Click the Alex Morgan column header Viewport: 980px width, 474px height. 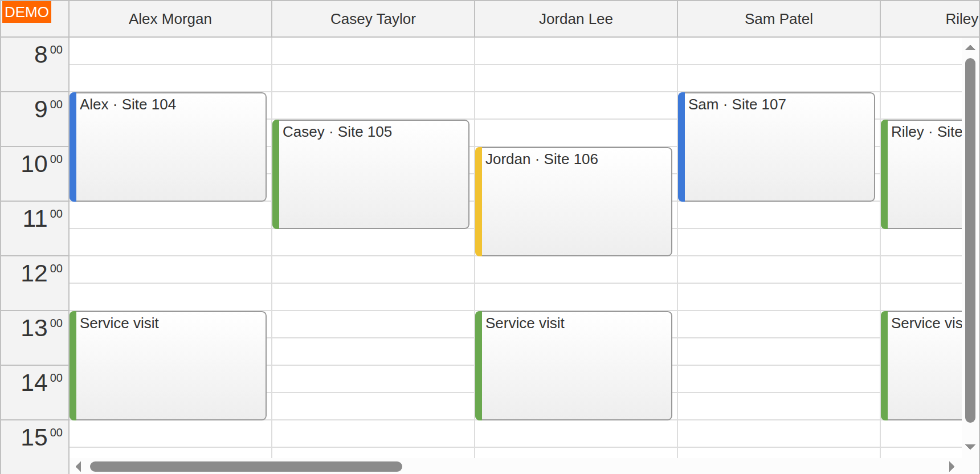[170, 19]
